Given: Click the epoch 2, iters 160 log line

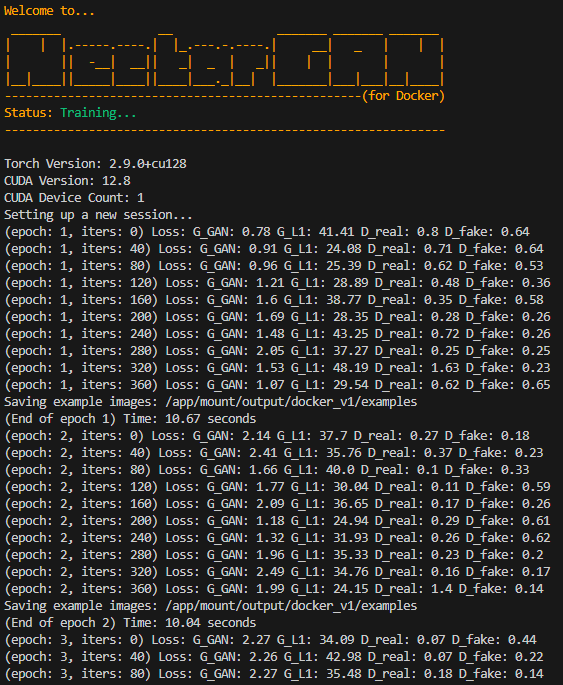Looking at the screenshot, I should pos(277,504).
